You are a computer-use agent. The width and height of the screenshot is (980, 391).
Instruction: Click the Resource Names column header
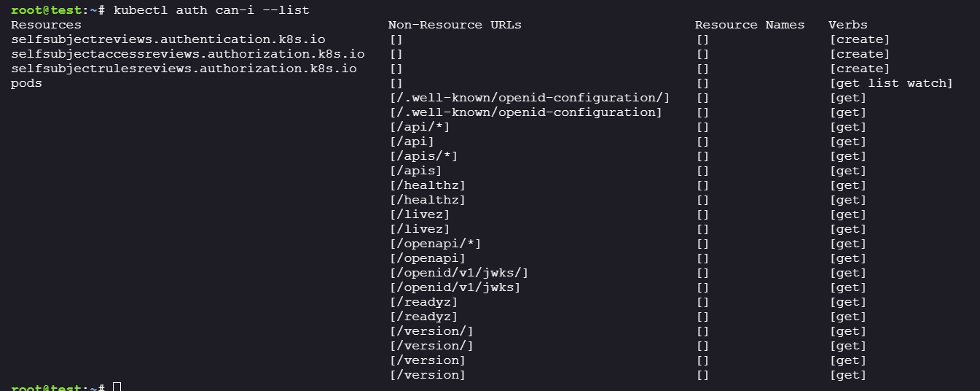(750, 25)
